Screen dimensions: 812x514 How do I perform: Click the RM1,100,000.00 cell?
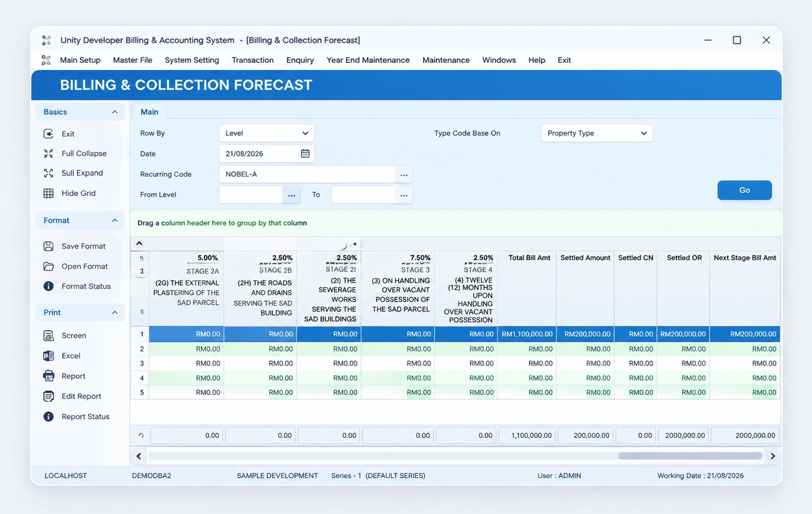tap(526, 334)
